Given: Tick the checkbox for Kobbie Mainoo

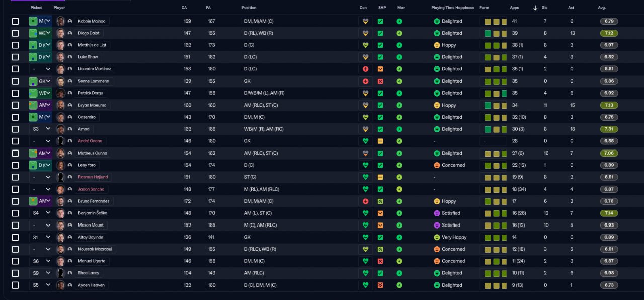Looking at the screenshot, I should [x=16, y=21].
